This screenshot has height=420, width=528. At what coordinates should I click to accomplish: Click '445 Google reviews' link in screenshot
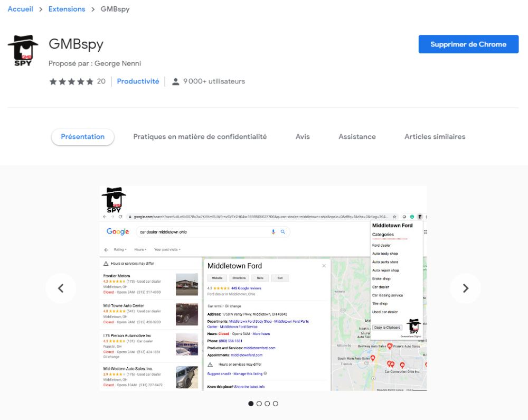coord(246,288)
